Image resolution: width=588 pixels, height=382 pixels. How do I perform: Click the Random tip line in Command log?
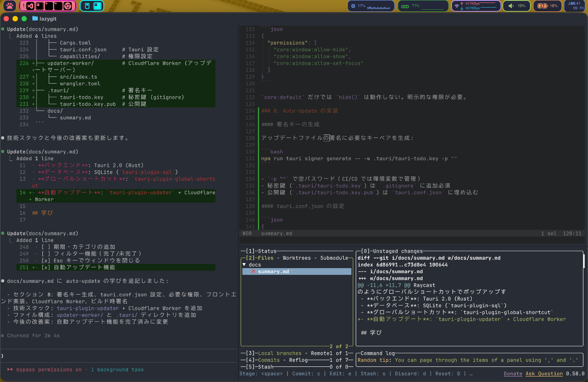coord(468,360)
